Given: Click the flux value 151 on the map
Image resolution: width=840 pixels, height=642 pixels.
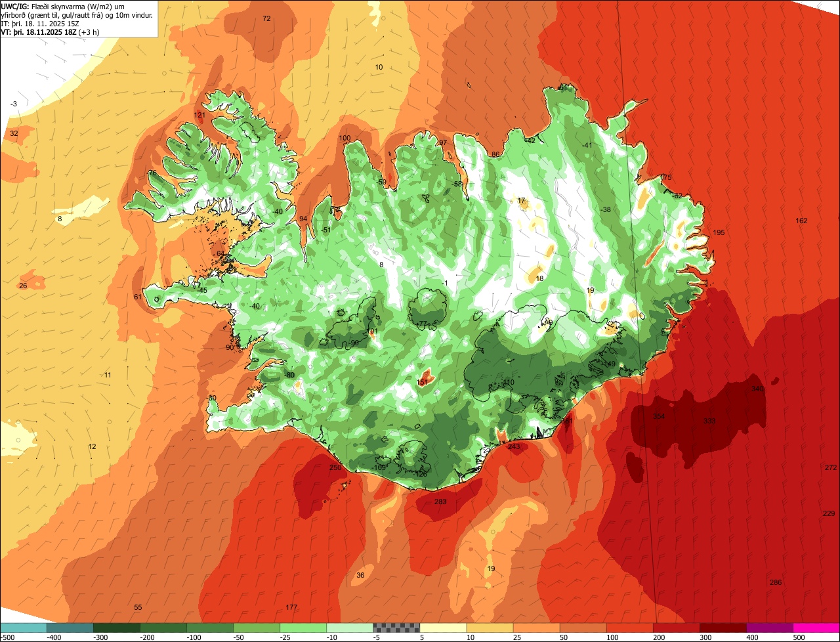Looking at the screenshot, I should point(423,382).
